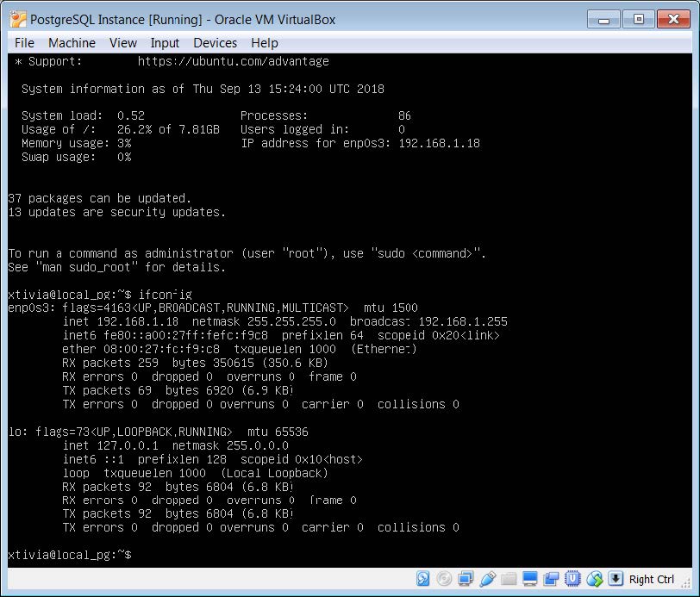Open the Machine menu
Image resolution: width=700 pixels, height=597 pixels.
[72, 43]
